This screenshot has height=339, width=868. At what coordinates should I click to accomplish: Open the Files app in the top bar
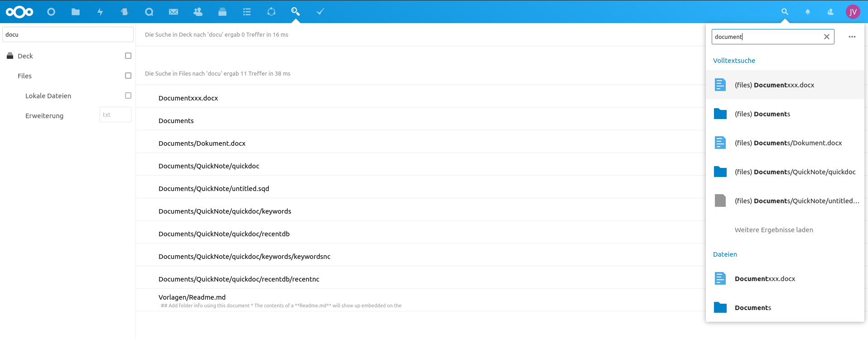(x=76, y=12)
